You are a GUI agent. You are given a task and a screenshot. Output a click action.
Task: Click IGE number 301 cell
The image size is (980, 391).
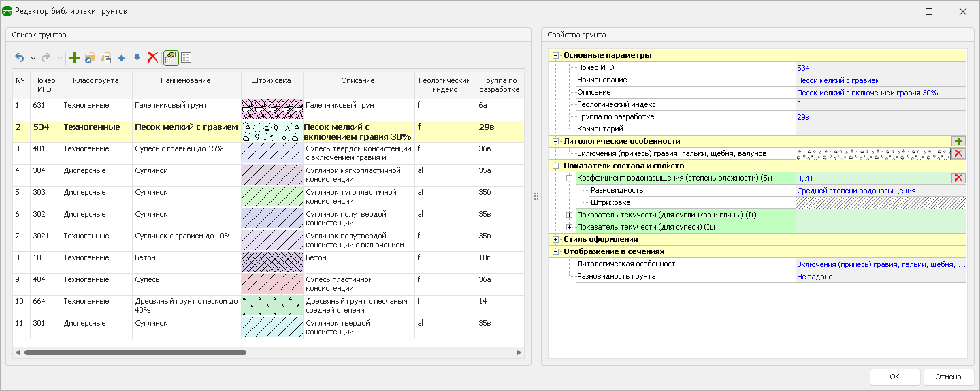45,328
